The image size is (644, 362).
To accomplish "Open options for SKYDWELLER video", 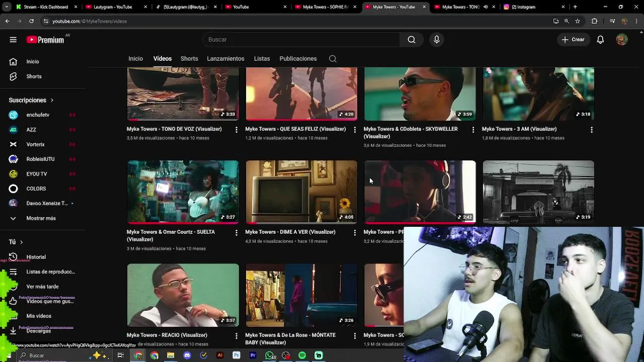I will pyautogui.click(x=473, y=130).
